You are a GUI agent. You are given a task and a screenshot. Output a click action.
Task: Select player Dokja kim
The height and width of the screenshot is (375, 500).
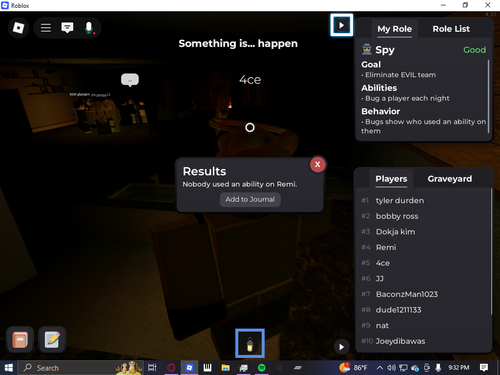click(x=423, y=232)
